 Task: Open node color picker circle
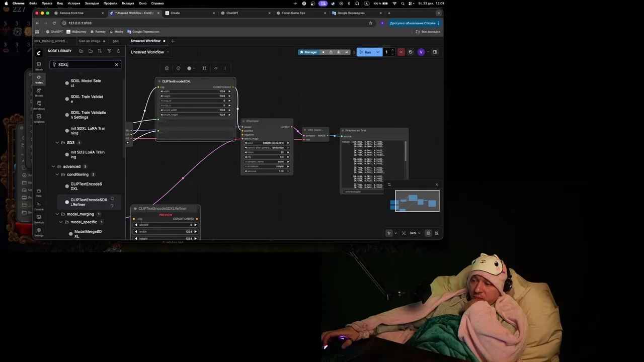[190, 68]
